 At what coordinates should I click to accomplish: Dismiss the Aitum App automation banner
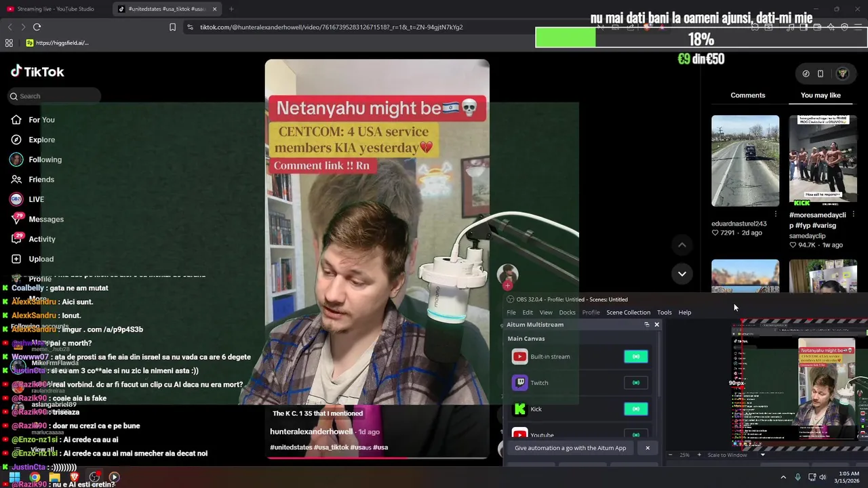(648, 448)
